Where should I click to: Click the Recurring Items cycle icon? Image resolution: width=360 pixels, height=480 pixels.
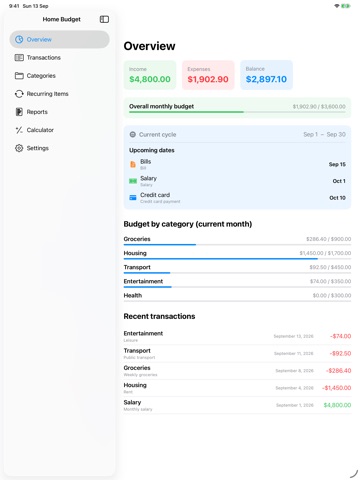[x=19, y=94]
